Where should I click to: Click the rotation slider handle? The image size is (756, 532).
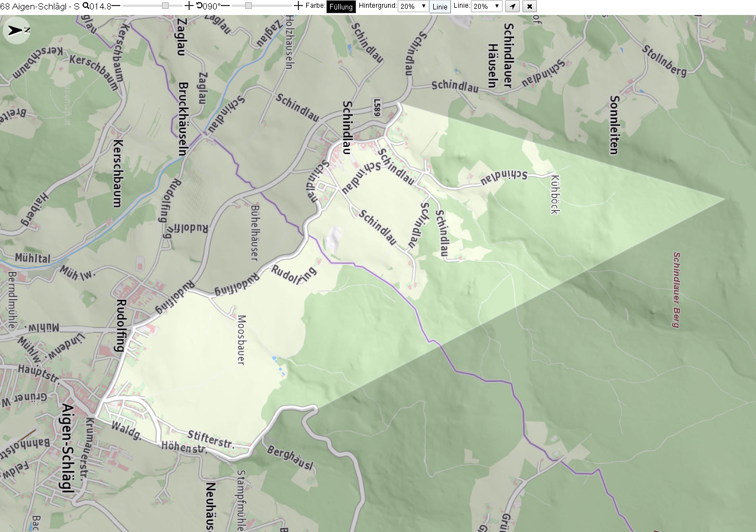248,6
